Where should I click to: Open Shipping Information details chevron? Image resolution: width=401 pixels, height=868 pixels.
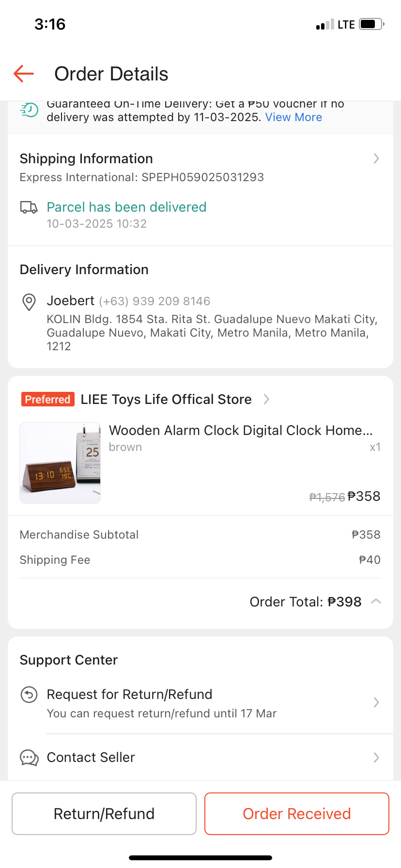(x=376, y=158)
